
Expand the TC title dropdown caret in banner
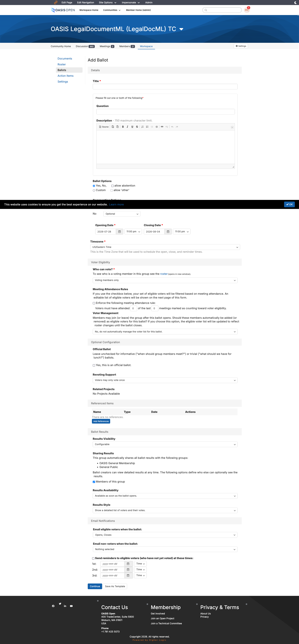181,29
